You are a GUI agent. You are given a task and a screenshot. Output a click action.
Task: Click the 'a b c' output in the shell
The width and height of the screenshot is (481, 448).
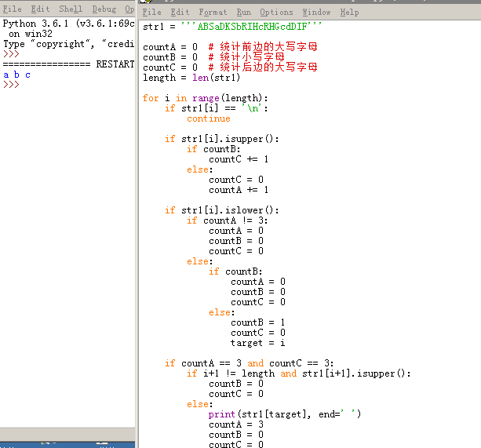[x=17, y=75]
